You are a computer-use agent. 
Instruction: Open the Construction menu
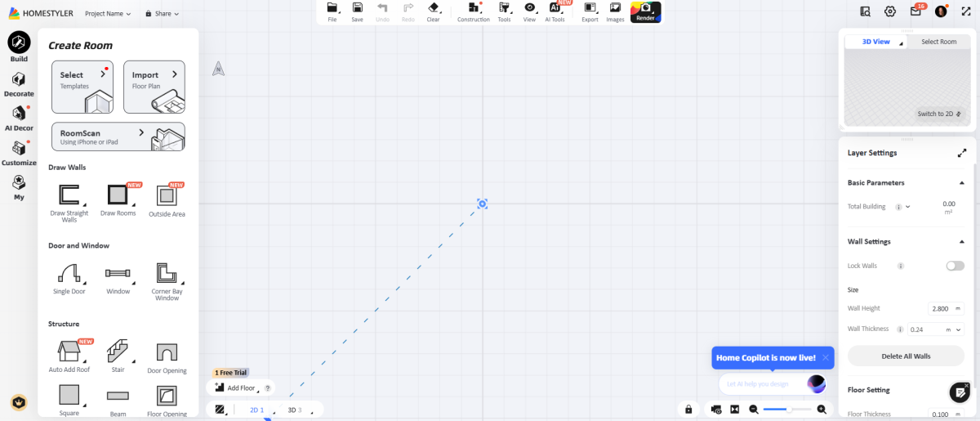[474, 11]
